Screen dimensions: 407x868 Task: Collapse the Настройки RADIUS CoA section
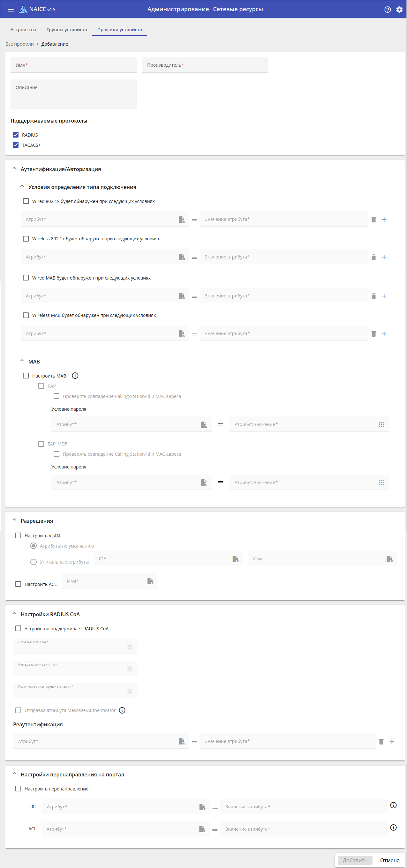(14, 614)
